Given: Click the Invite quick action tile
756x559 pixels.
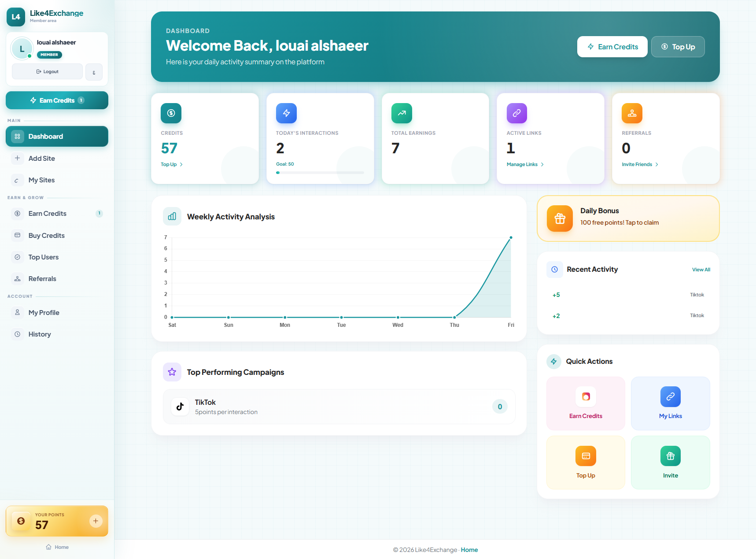Looking at the screenshot, I should 671,463.
